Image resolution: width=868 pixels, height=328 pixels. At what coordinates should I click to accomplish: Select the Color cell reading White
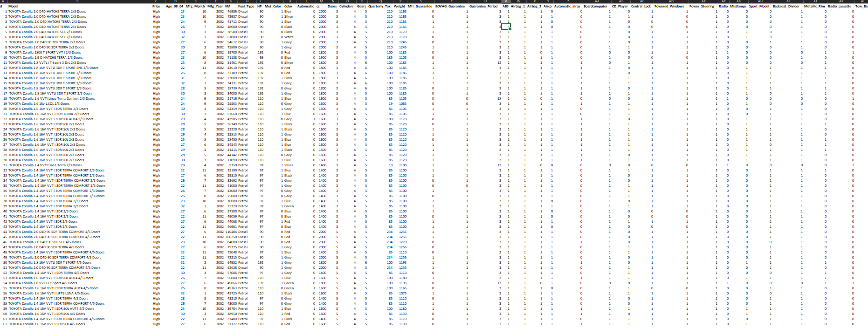(x=289, y=37)
